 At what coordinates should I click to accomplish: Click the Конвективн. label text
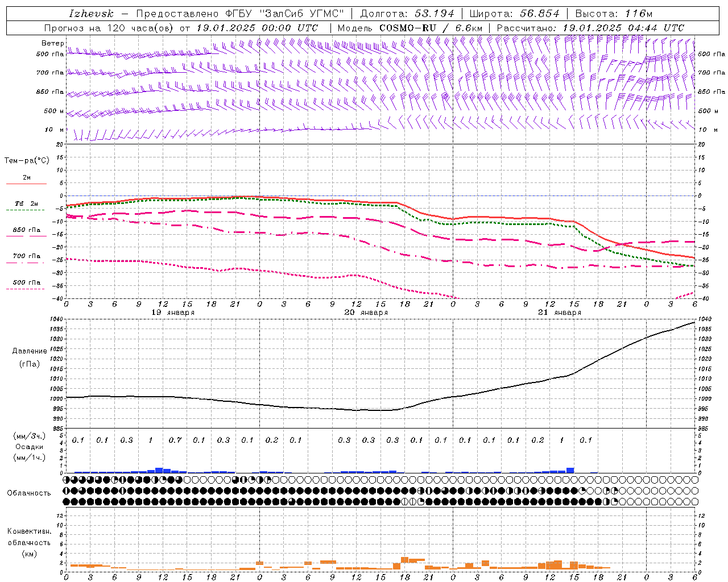point(29,531)
